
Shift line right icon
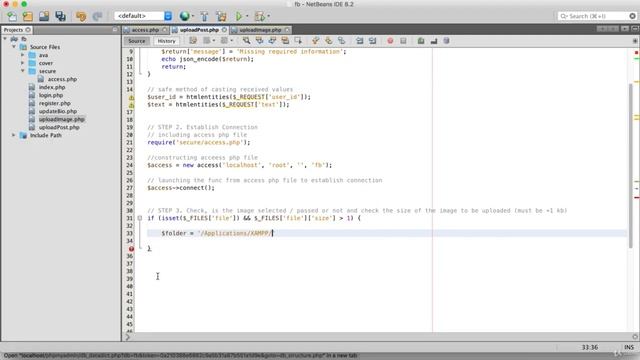click(373, 41)
